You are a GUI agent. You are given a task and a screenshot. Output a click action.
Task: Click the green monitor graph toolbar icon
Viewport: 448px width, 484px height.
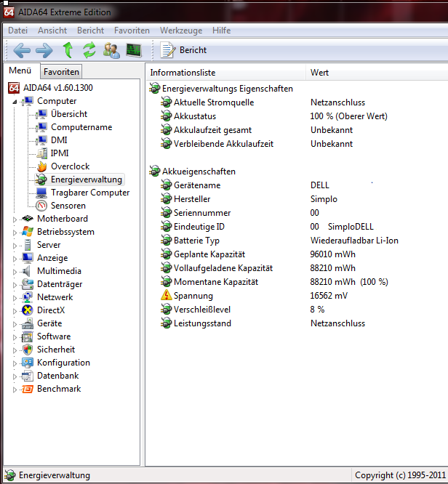point(134,50)
